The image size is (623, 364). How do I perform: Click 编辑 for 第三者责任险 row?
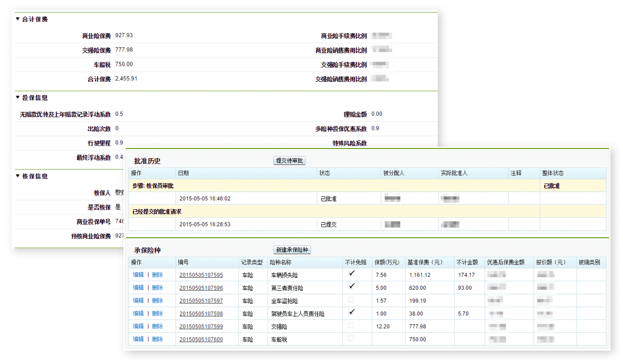pyautogui.click(x=138, y=288)
